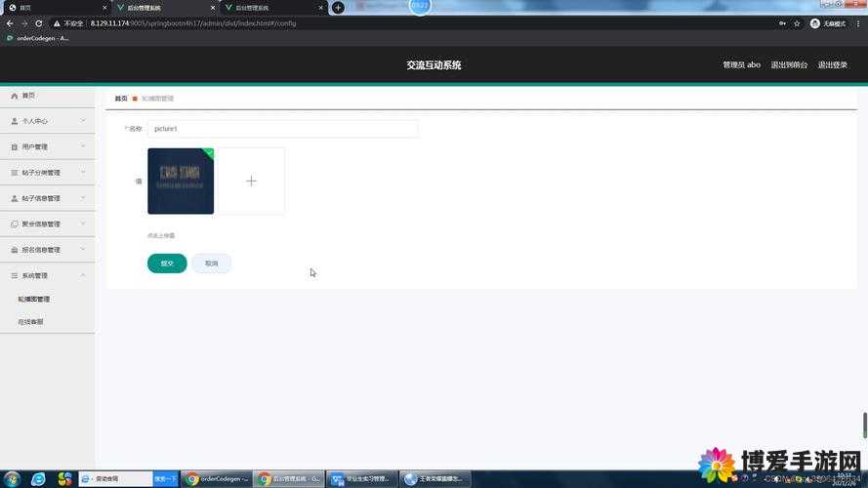868x488 pixels.
Task: Click 退出到前台 in header
Action: click(789, 64)
